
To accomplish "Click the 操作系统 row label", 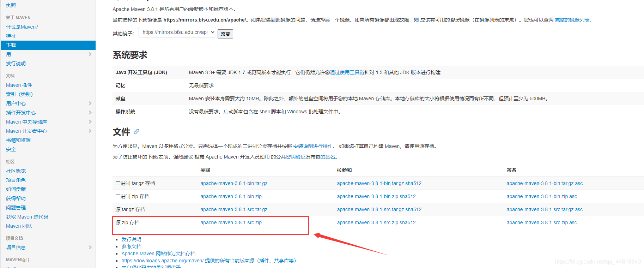I will (125, 112).
